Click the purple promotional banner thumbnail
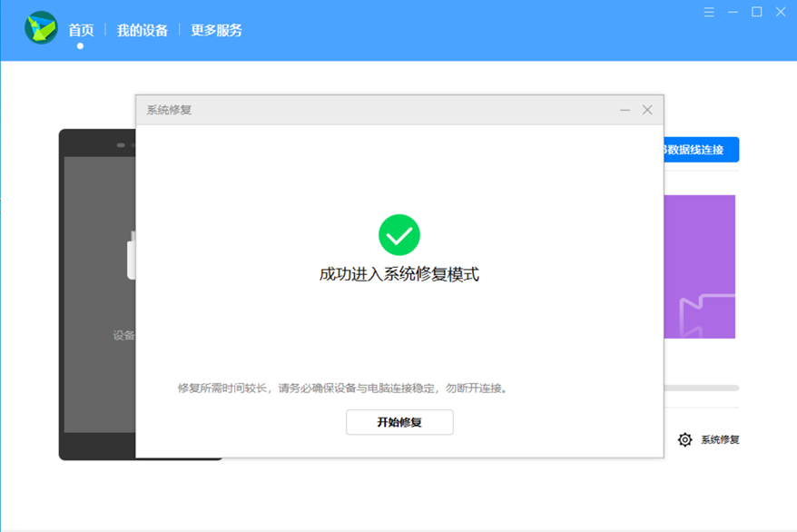This screenshot has width=797, height=532. tap(699, 267)
